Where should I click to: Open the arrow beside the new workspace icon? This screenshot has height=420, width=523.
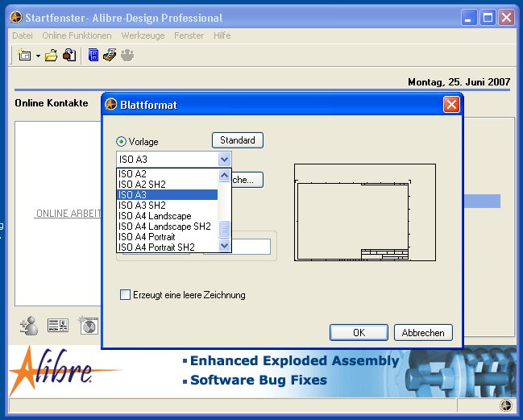pos(38,56)
